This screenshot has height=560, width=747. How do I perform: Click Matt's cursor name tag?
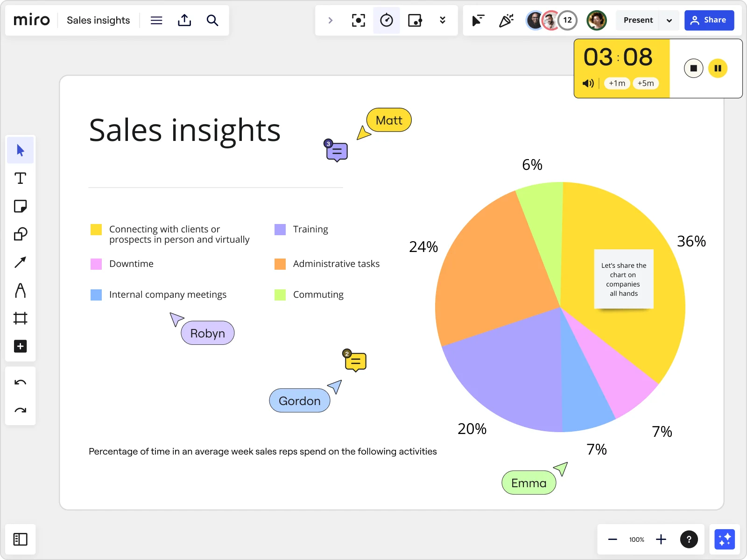(x=389, y=120)
